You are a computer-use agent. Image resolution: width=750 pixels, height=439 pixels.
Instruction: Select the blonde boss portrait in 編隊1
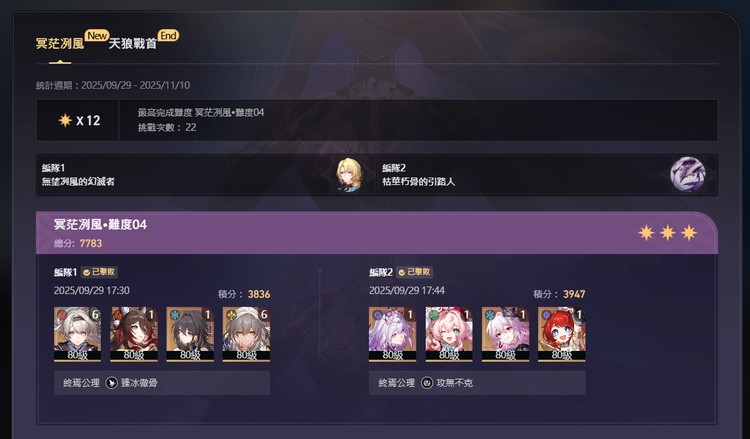click(350, 175)
